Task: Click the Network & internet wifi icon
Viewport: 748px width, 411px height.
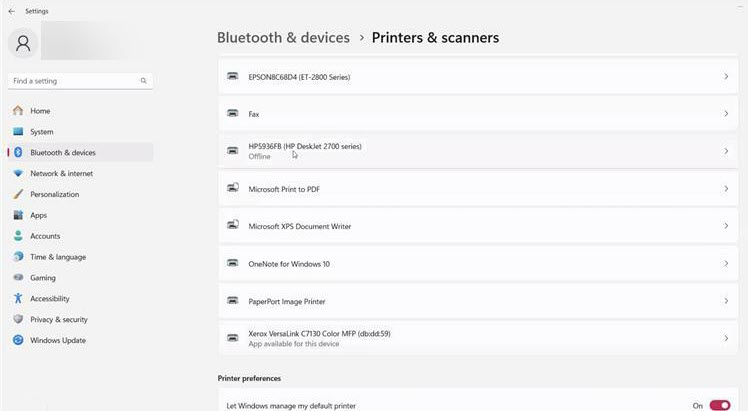Action: point(18,174)
